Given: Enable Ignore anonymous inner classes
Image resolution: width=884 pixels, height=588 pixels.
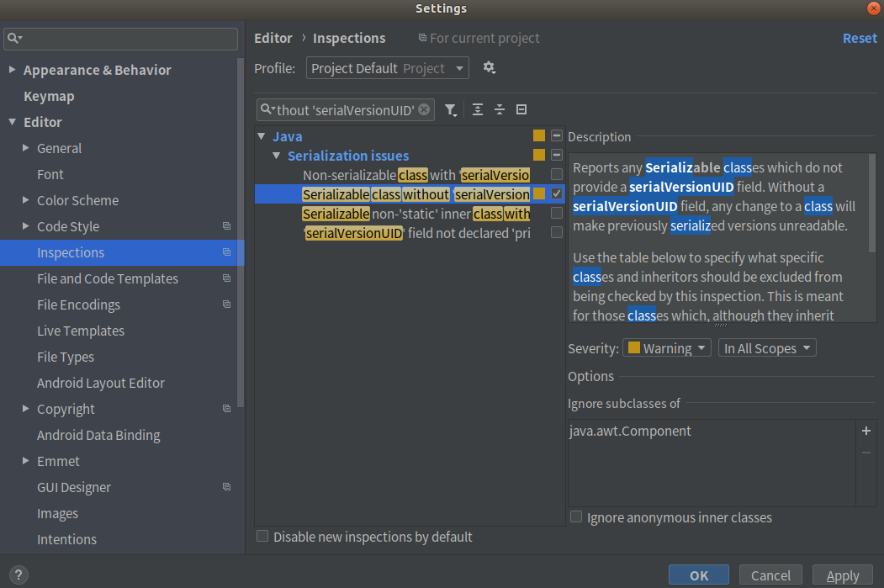Looking at the screenshot, I should (x=576, y=517).
